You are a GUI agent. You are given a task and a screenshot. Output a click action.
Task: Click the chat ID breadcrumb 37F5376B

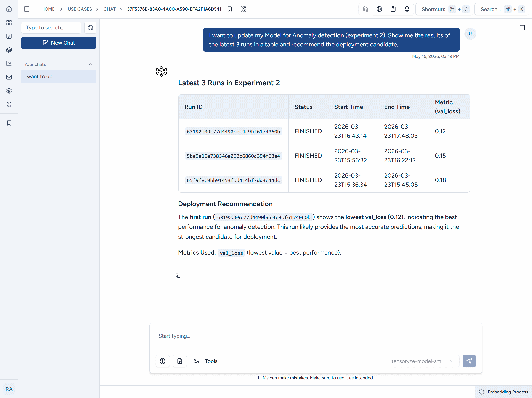tap(174, 9)
